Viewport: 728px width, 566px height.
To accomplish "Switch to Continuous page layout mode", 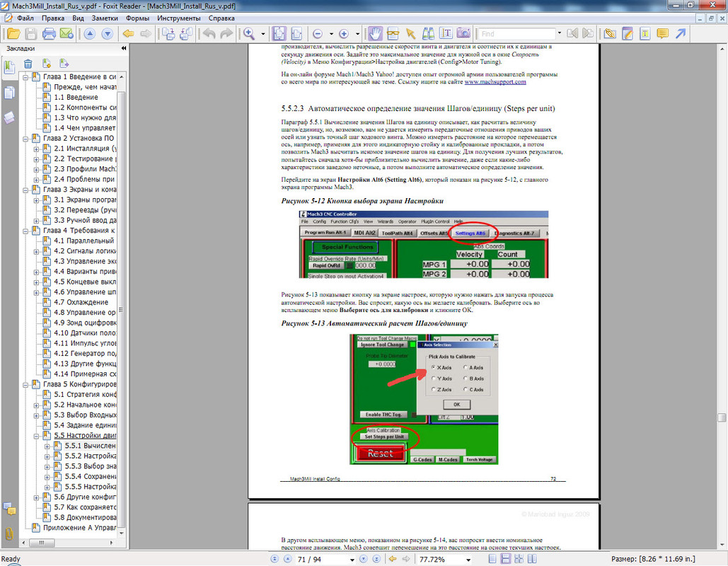I will pyautogui.click(x=506, y=559).
